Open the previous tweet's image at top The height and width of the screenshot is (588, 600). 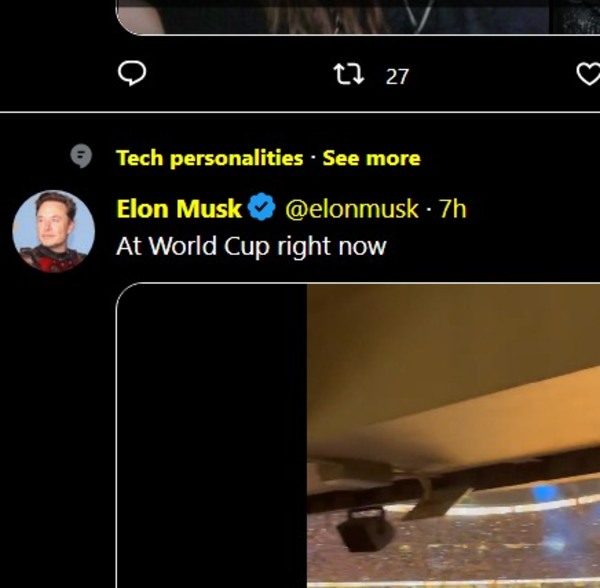click(358, 17)
